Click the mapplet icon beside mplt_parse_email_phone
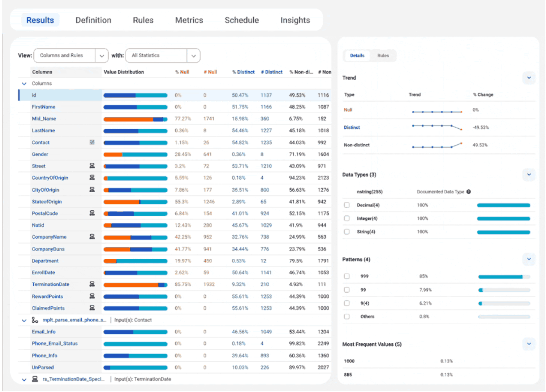Image resolution: width=546 pixels, height=392 pixels. [35, 320]
